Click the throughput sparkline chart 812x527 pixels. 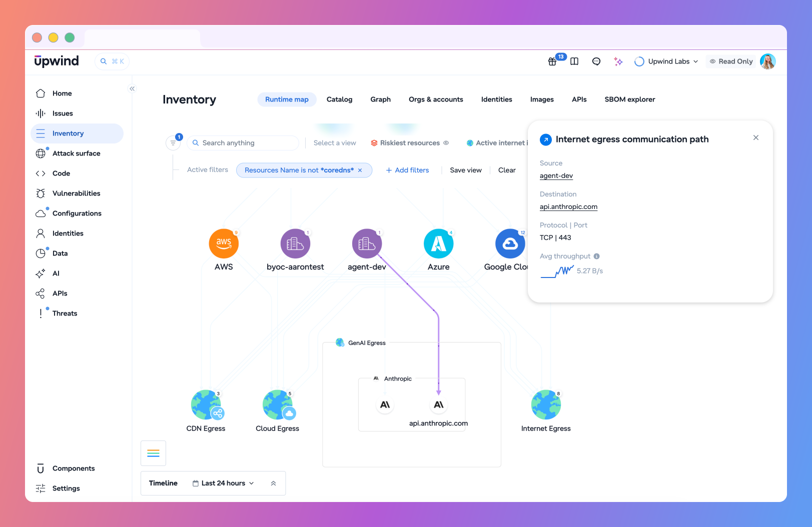pyautogui.click(x=557, y=271)
